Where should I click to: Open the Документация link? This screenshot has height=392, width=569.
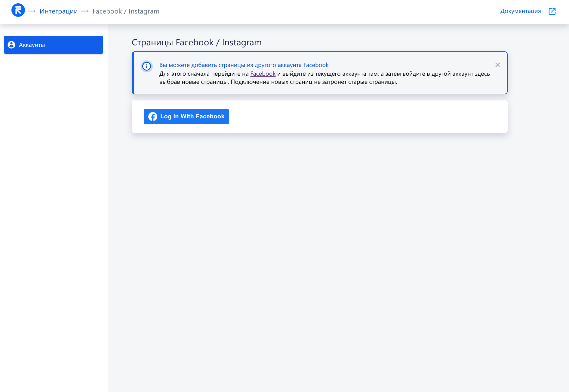click(x=520, y=11)
